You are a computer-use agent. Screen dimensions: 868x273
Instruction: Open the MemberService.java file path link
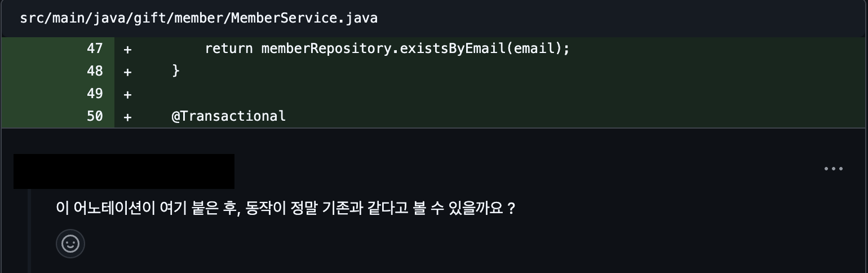pyautogui.click(x=198, y=18)
